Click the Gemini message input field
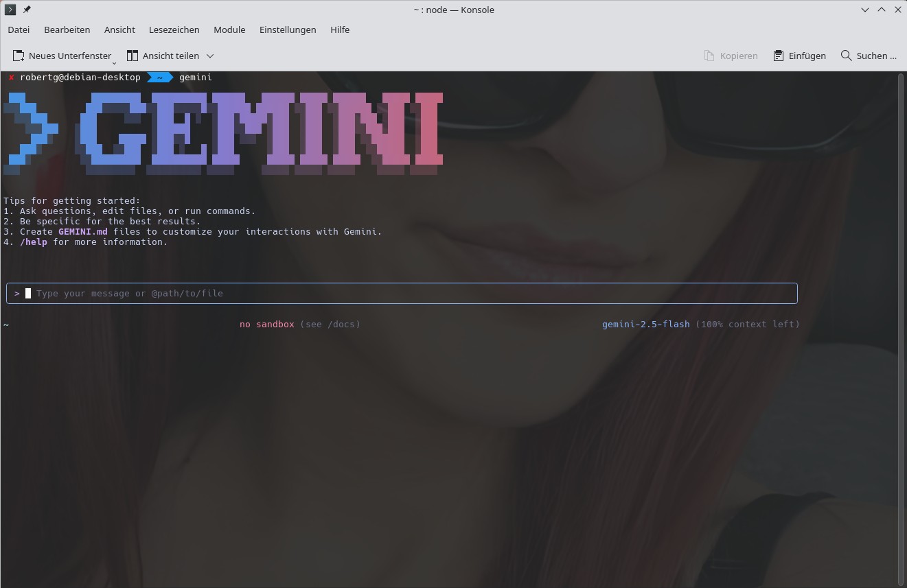 pyautogui.click(x=402, y=293)
